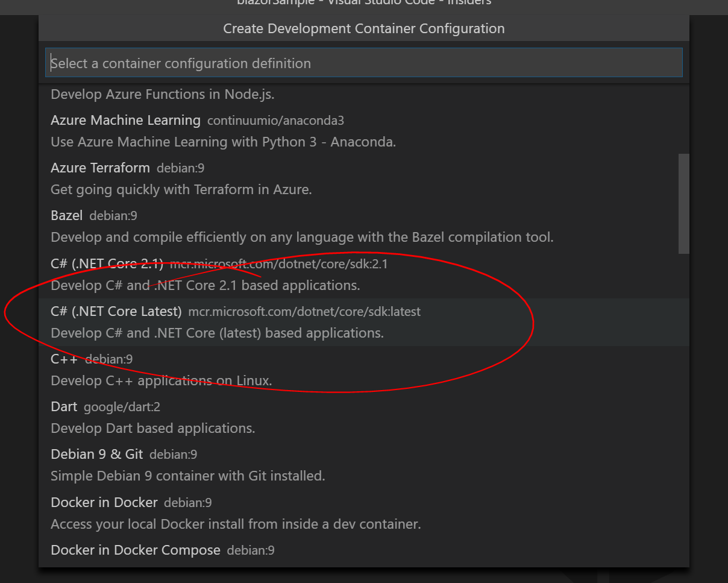Click the debian:9 tag next to Azure Terraform
The image size is (728, 583).
(x=180, y=168)
